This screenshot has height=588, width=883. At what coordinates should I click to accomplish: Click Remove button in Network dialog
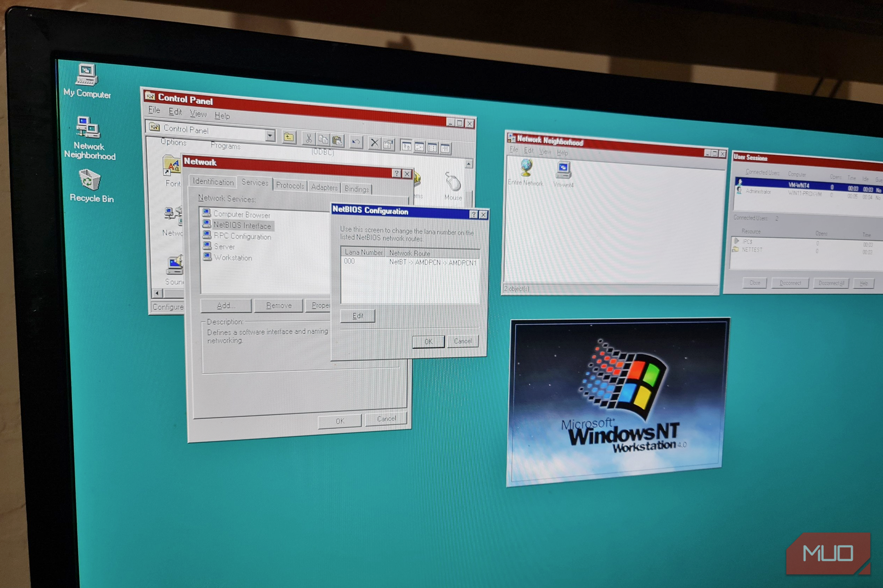tap(278, 306)
